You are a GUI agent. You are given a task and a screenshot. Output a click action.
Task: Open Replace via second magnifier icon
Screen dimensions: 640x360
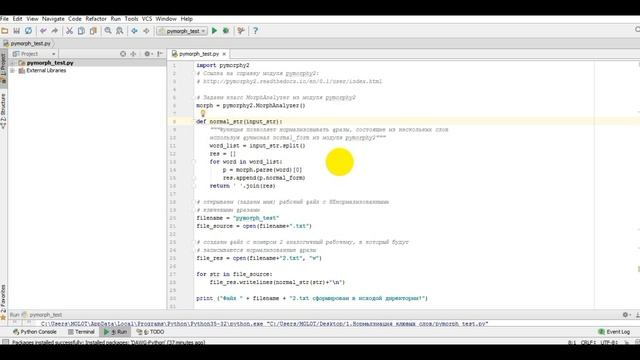coord(120,31)
